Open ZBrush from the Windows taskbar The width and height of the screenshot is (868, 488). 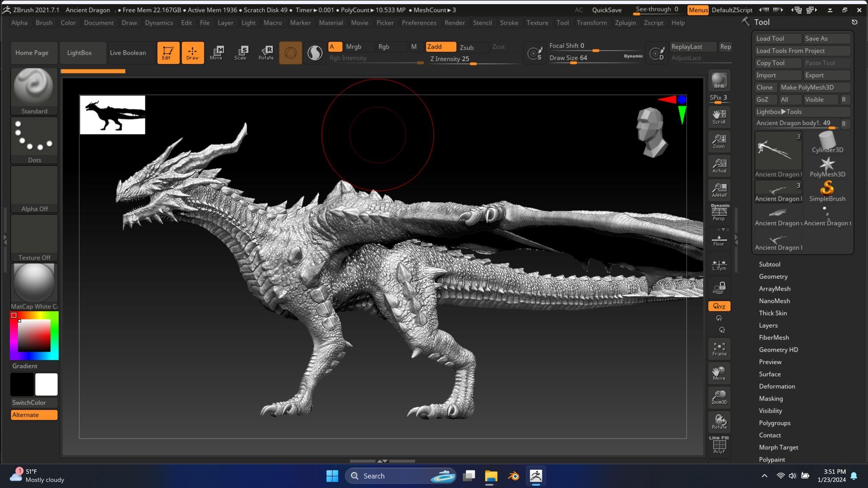pos(536,476)
